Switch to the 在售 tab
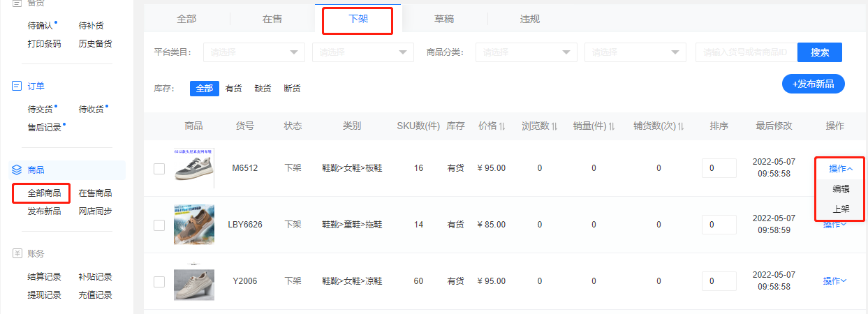This screenshot has width=868, height=314. click(x=272, y=20)
